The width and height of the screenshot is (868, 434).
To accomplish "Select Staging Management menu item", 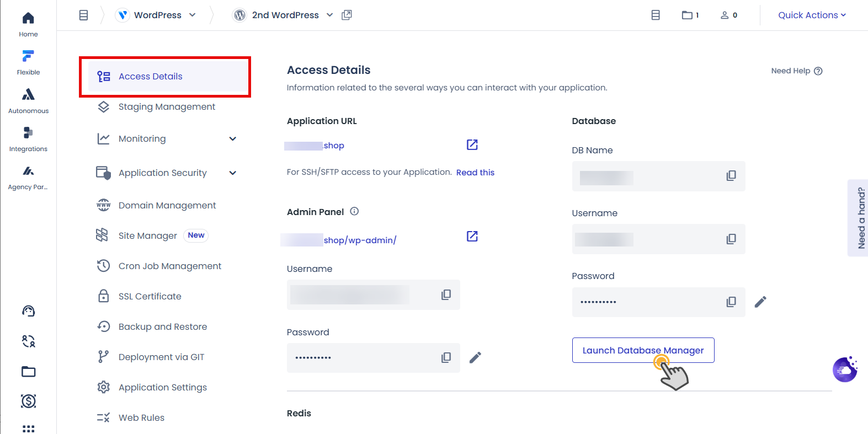I will [x=167, y=107].
